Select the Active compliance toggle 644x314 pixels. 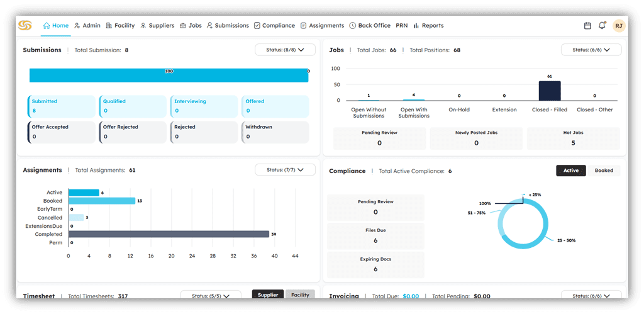tap(571, 171)
